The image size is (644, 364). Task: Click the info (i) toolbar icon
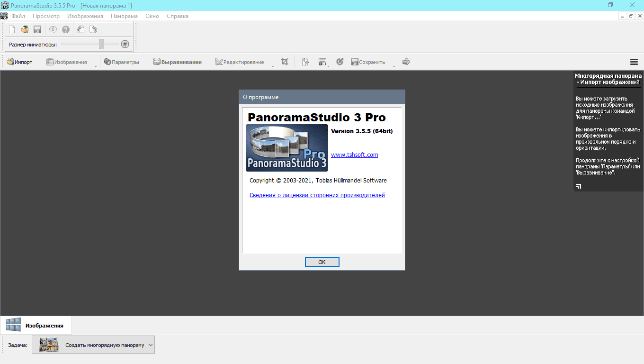coord(53,29)
